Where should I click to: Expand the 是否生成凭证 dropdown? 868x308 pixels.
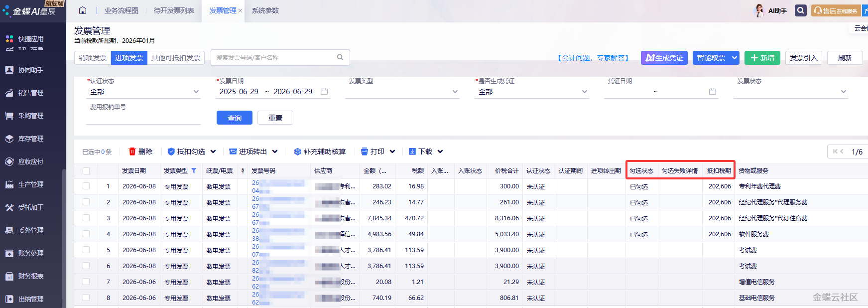(584, 92)
